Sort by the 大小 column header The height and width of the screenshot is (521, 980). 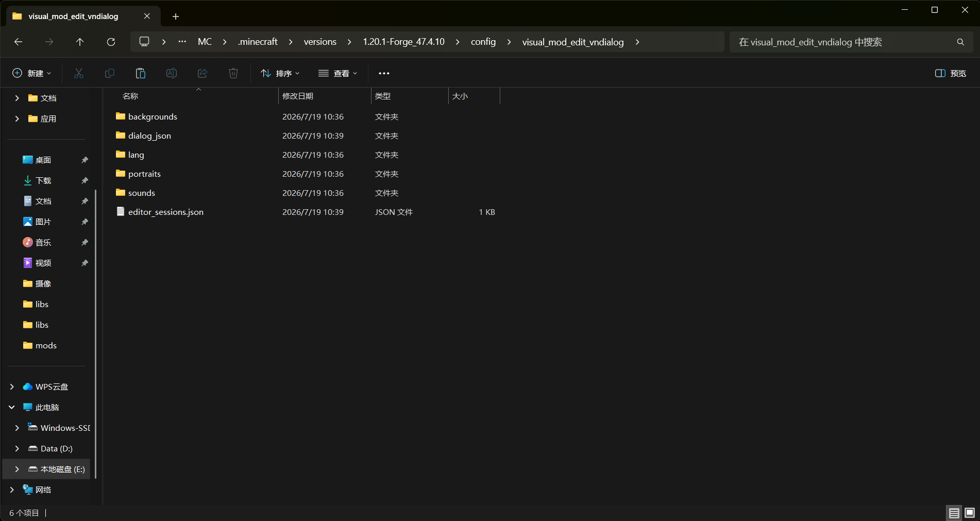(474, 96)
